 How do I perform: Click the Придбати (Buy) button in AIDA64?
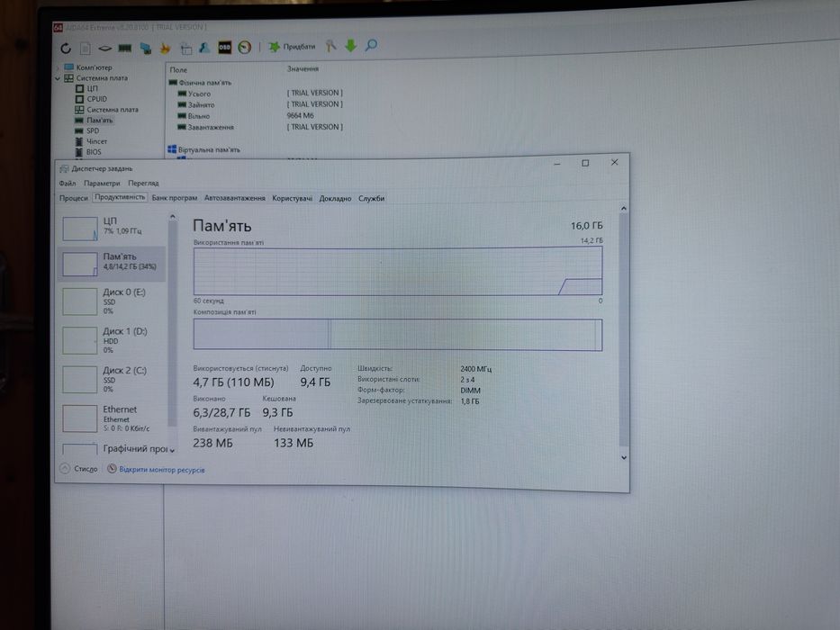pos(292,47)
